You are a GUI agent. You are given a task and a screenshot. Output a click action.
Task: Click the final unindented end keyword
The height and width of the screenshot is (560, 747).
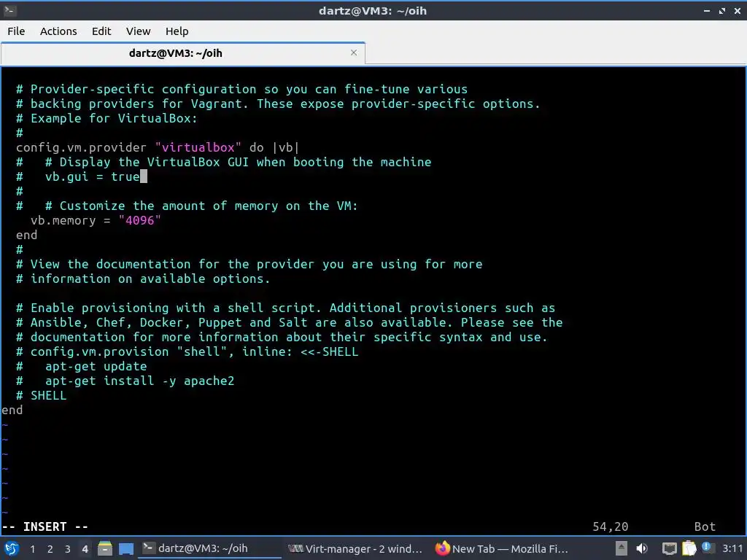pyautogui.click(x=12, y=410)
